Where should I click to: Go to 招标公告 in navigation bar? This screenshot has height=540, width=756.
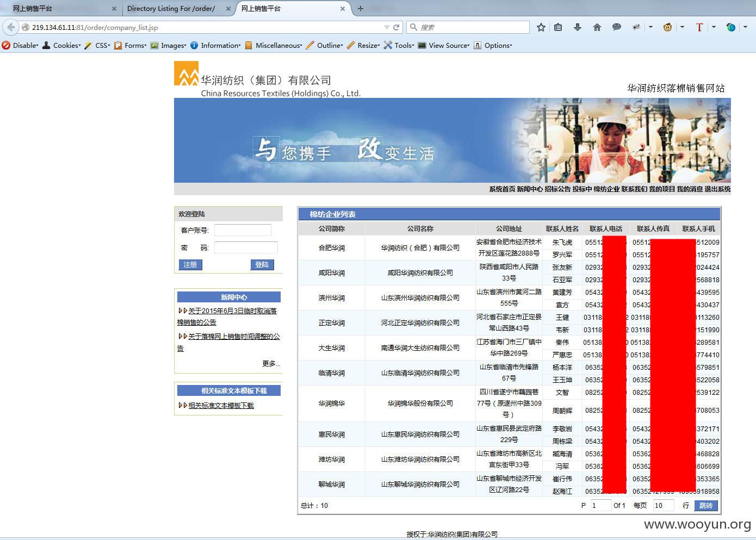[557, 189]
